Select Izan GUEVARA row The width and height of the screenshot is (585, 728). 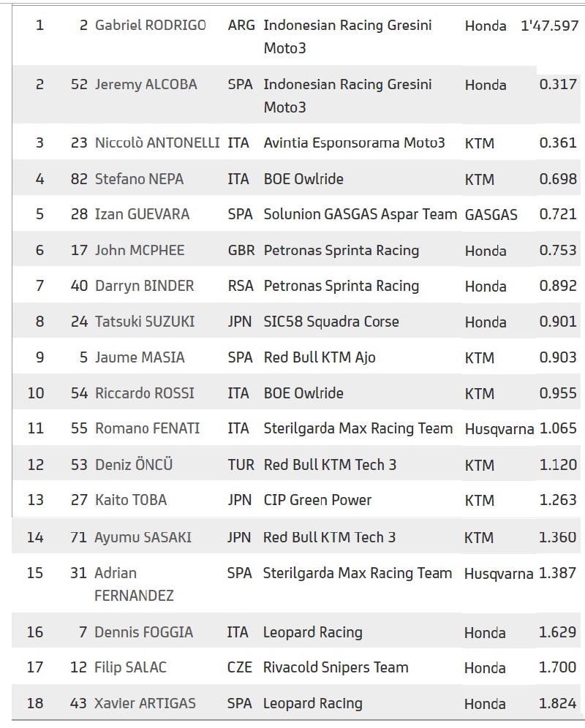[296, 214]
